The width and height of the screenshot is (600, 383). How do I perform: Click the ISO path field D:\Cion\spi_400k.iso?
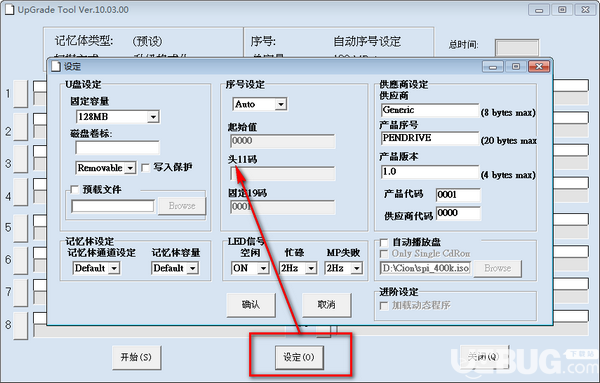[426, 268]
